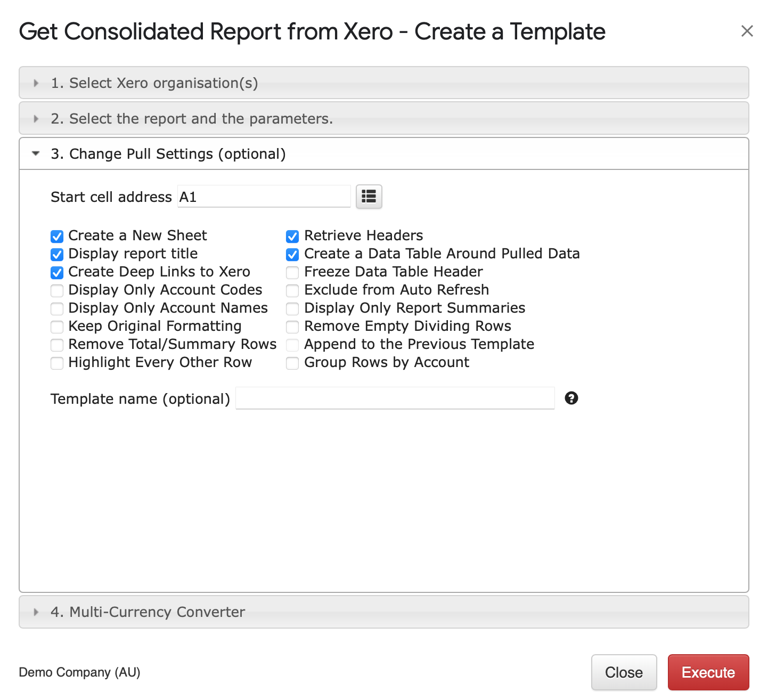Click the Demo Company (AU) label
The image size is (784, 700).
pos(79,672)
